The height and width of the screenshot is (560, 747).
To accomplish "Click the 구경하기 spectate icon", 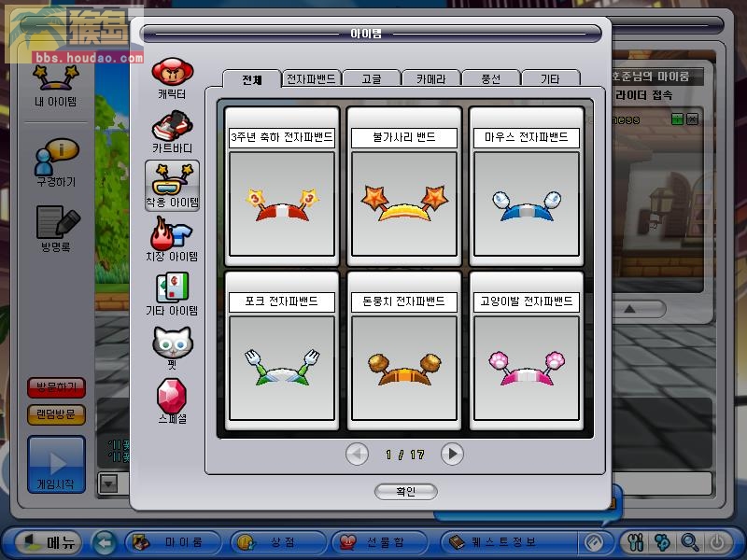I will coord(56,162).
